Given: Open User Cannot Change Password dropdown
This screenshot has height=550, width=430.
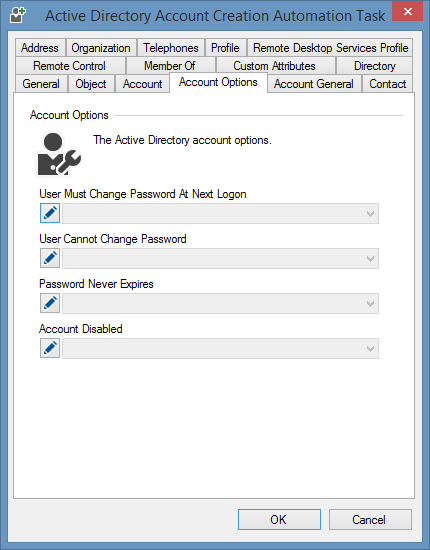Looking at the screenshot, I should (220, 259).
